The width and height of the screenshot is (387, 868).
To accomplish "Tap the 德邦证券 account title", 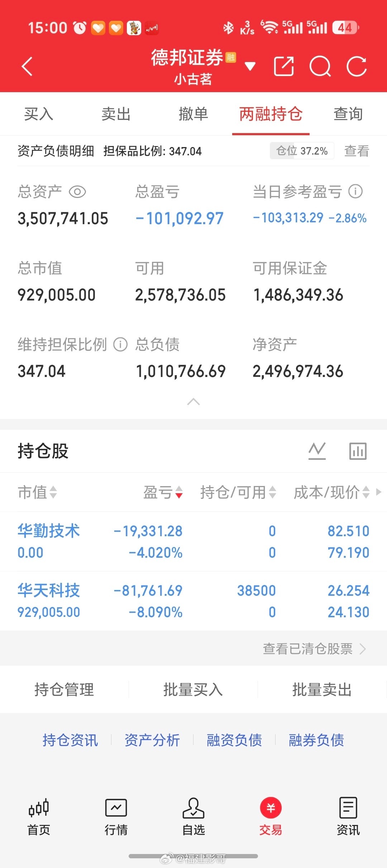I will (187, 57).
